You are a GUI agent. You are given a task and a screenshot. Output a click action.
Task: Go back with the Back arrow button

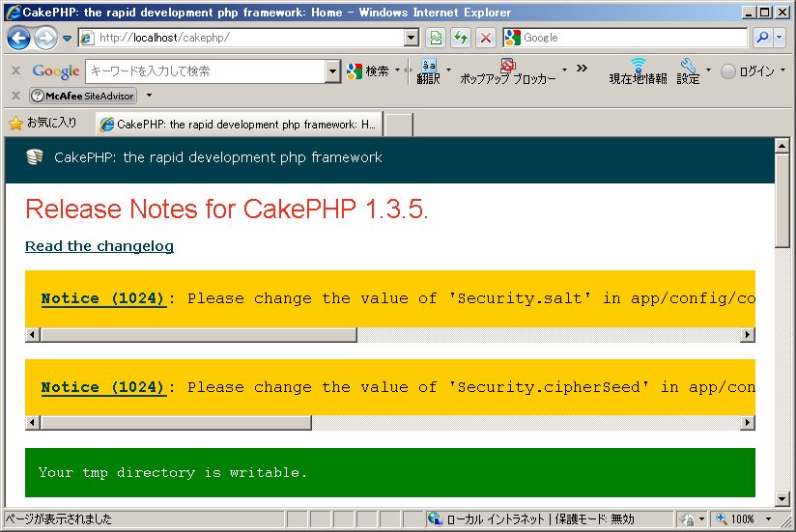coord(18,38)
